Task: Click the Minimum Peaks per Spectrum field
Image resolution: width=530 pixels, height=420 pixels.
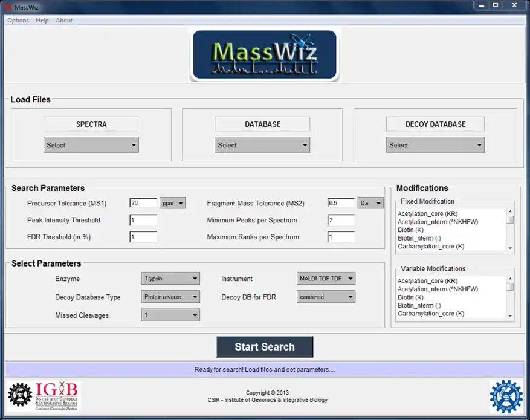Action: click(341, 220)
